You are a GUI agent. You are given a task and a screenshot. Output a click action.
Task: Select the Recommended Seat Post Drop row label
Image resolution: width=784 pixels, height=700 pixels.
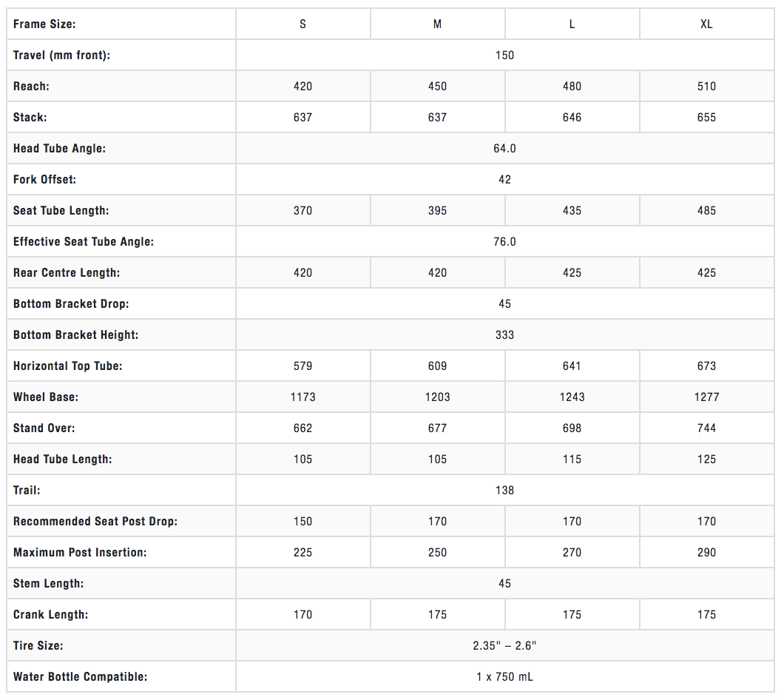point(95,522)
